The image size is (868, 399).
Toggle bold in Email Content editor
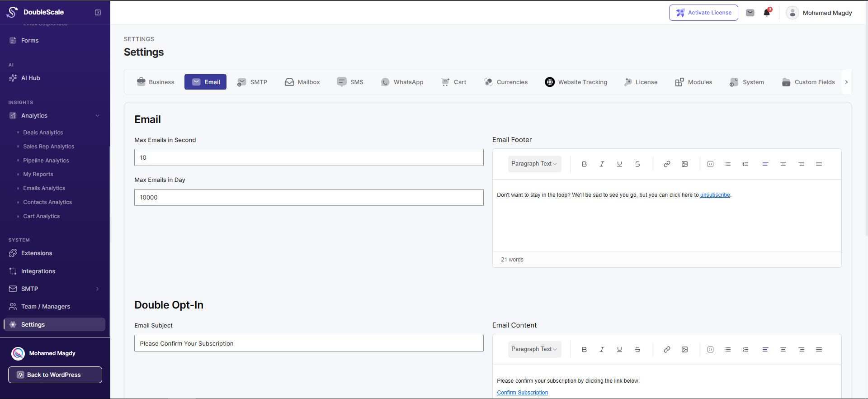[x=584, y=350]
